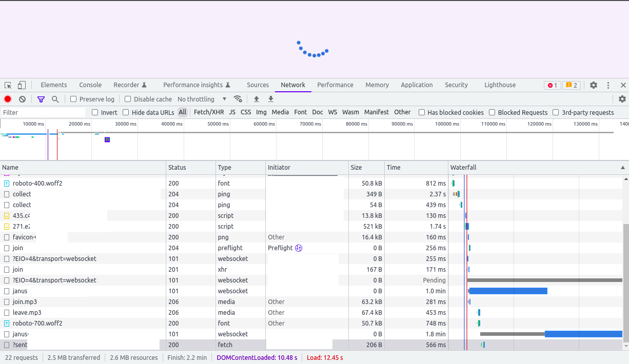629x364 pixels.
Task: Check the Invert filter checkbox
Action: 95,112
